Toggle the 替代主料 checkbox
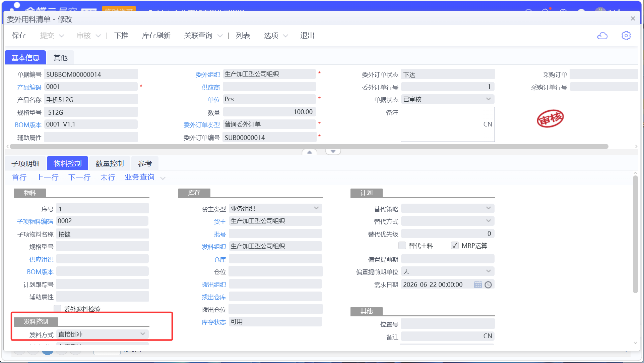 tap(402, 246)
